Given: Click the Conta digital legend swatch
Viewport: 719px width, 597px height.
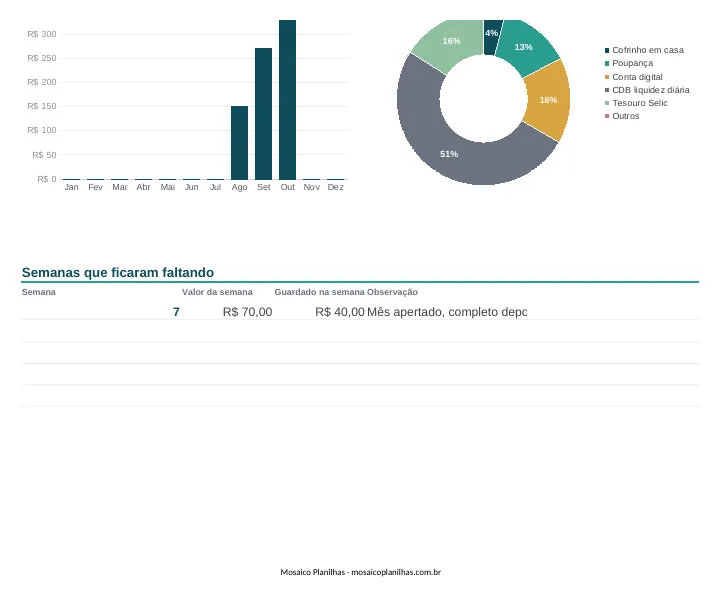Looking at the screenshot, I should [x=607, y=77].
